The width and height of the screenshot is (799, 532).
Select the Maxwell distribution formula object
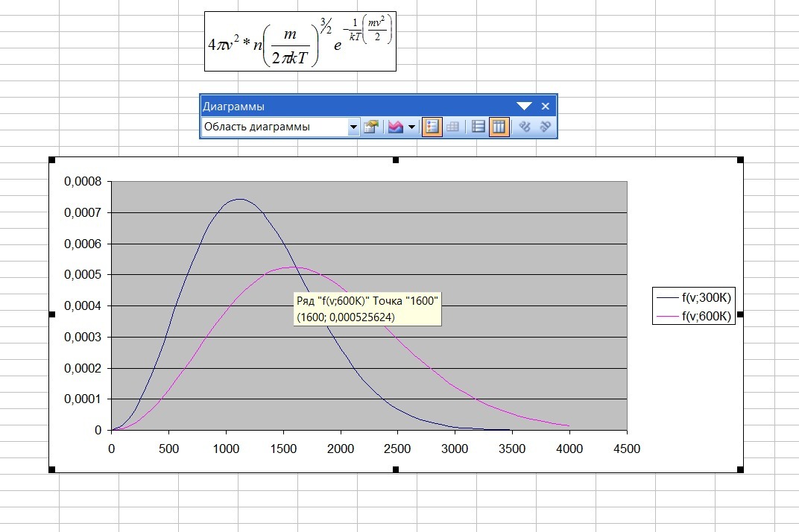tap(300, 41)
